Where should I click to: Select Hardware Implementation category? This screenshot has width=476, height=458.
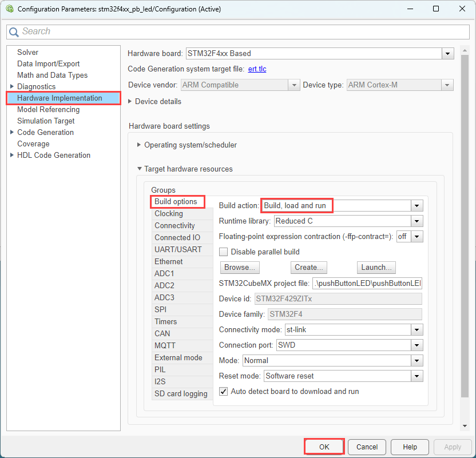pyautogui.click(x=64, y=98)
